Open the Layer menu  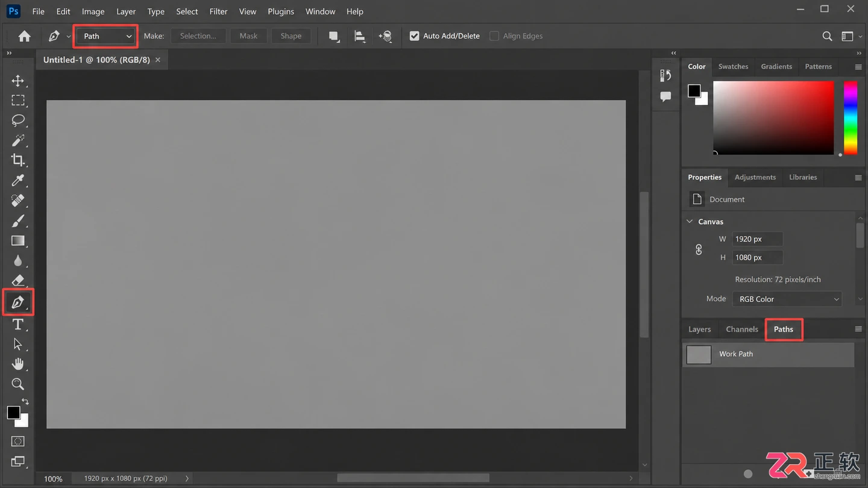point(126,11)
